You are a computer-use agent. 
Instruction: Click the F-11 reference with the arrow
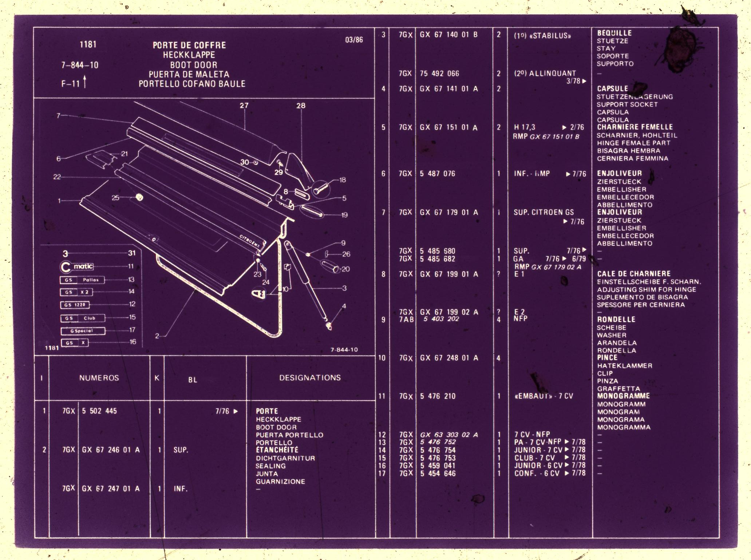[74, 83]
